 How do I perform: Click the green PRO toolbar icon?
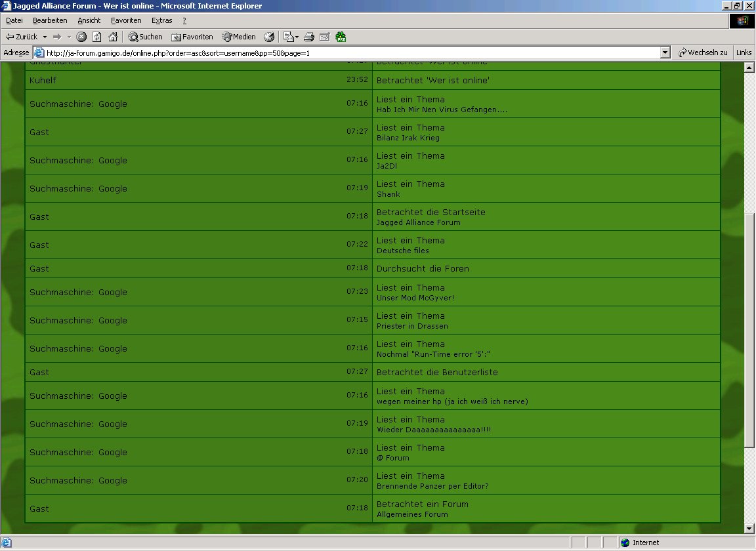point(341,37)
